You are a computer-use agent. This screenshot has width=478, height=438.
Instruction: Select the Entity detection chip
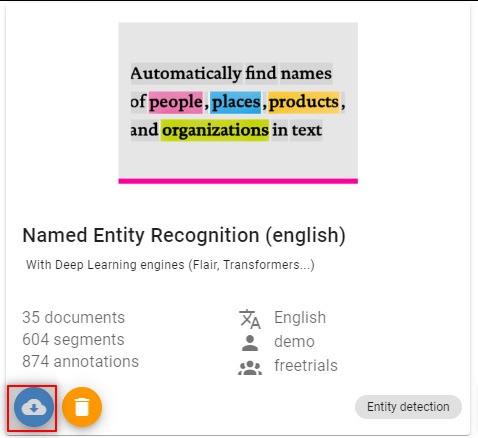[408, 407]
